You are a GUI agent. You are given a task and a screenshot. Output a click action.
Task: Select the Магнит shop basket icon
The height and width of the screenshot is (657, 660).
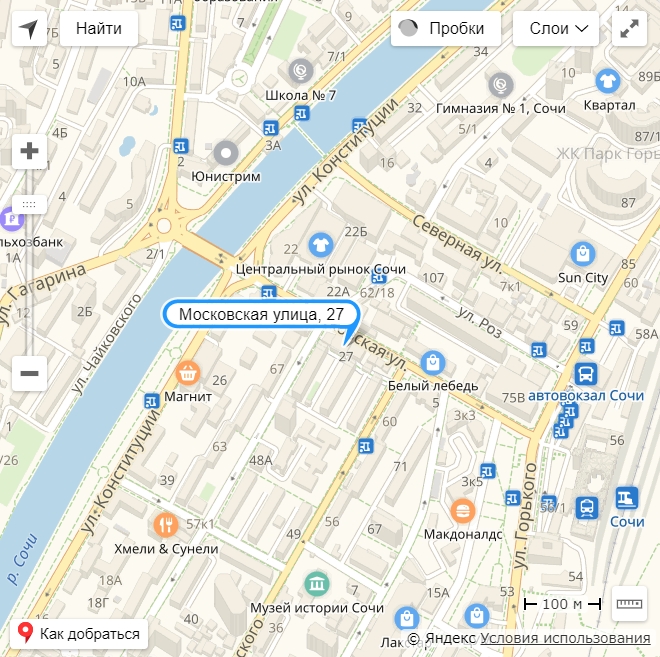click(188, 373)
